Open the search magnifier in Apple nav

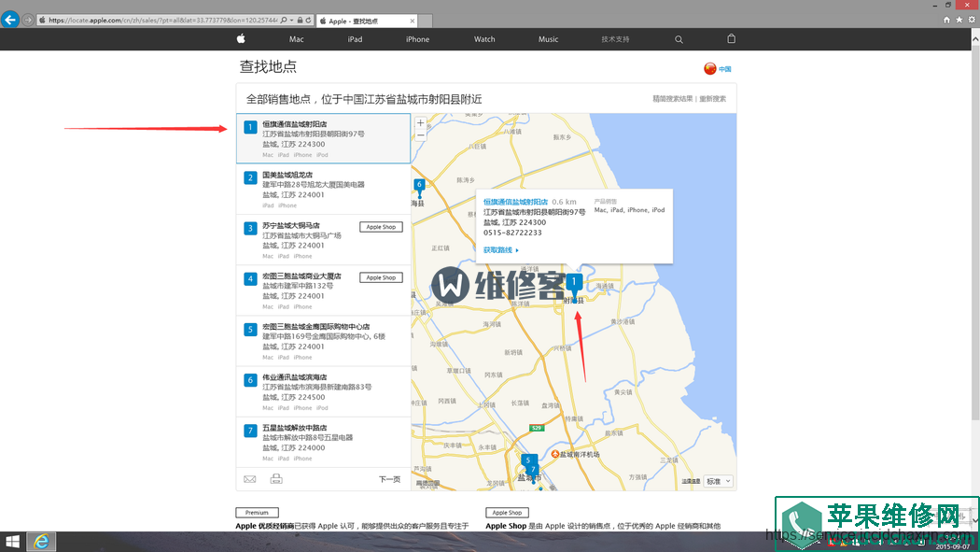point(679,39)
